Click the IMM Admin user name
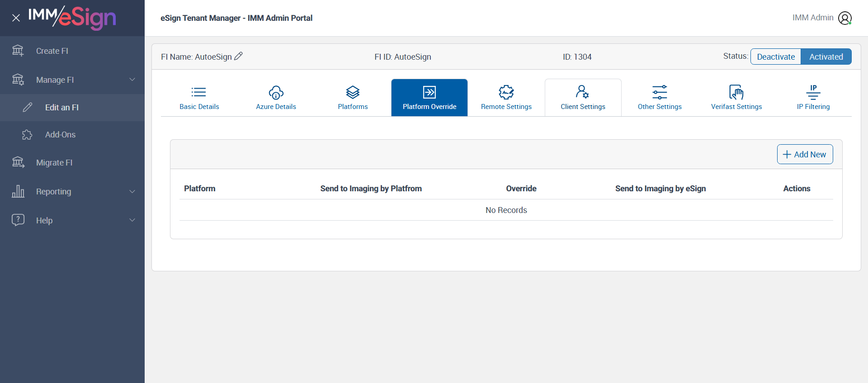The height and width of the screenshot is (383, 868). pos(813,18)
